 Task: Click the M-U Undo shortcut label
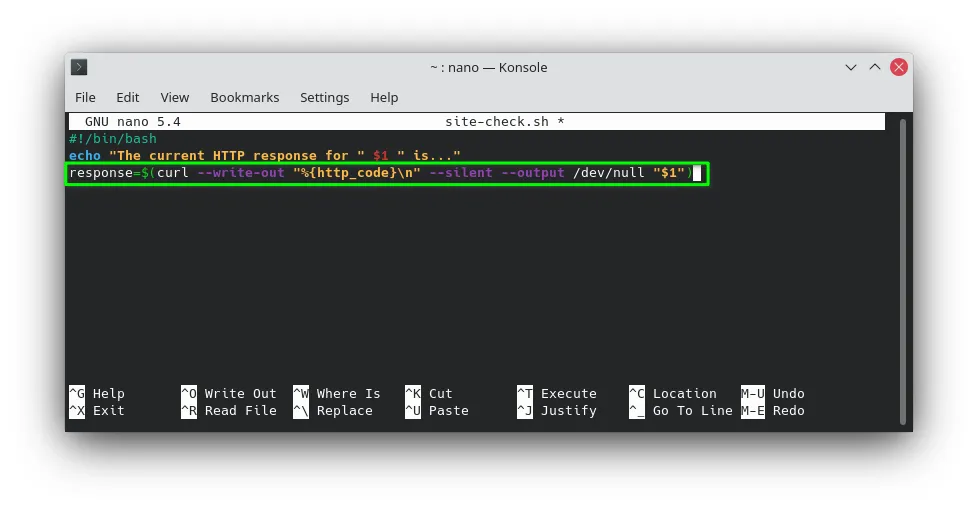tap(773, 394)
